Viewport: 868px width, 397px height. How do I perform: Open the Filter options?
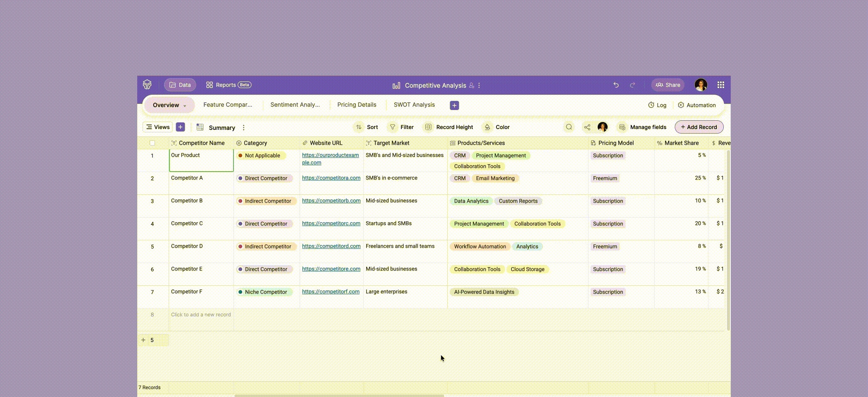click(401, 127)
